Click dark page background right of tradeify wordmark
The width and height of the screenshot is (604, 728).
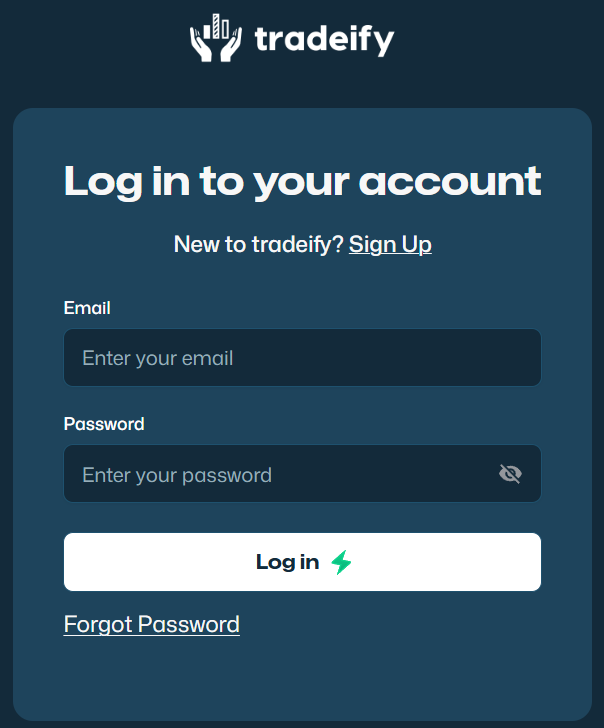(x=500, y=45)
